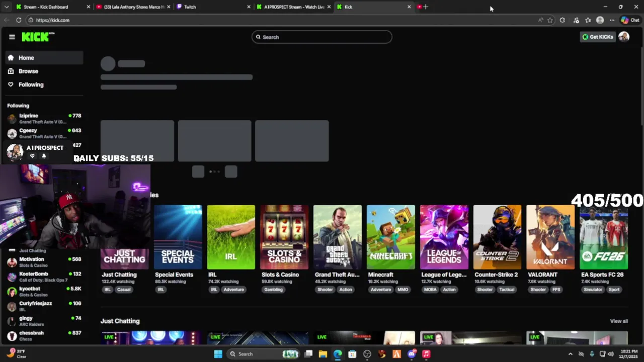Open Following in the sidebar
This screenshot has height=362, width=644.
coord(44,84)
